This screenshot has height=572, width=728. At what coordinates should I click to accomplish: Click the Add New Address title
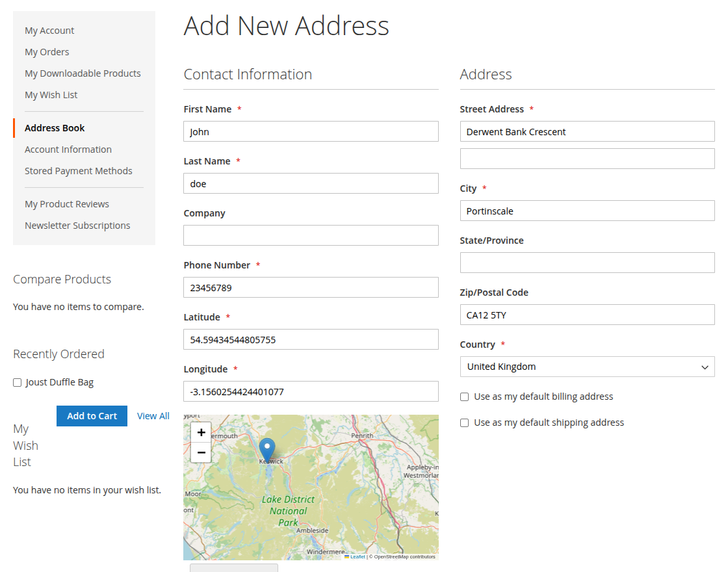pos(287,25)
